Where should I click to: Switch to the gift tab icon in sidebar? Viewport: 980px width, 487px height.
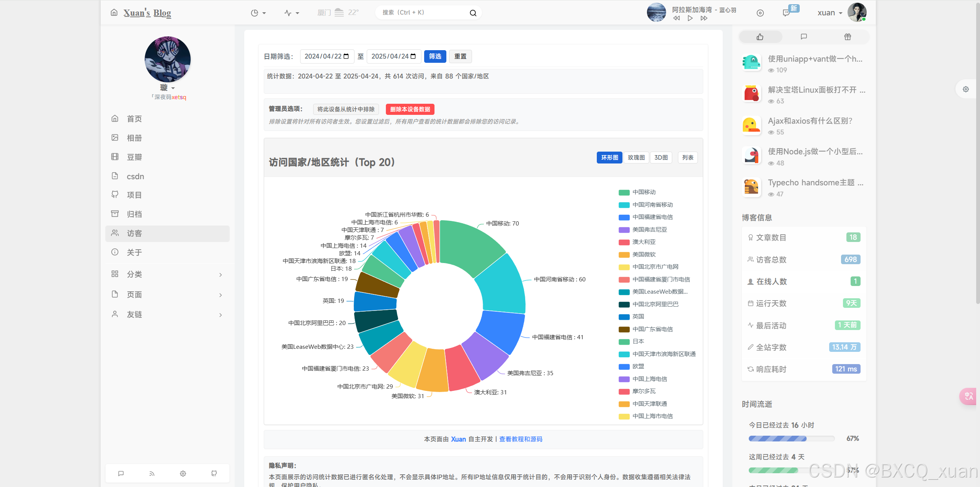coord(848,37)
